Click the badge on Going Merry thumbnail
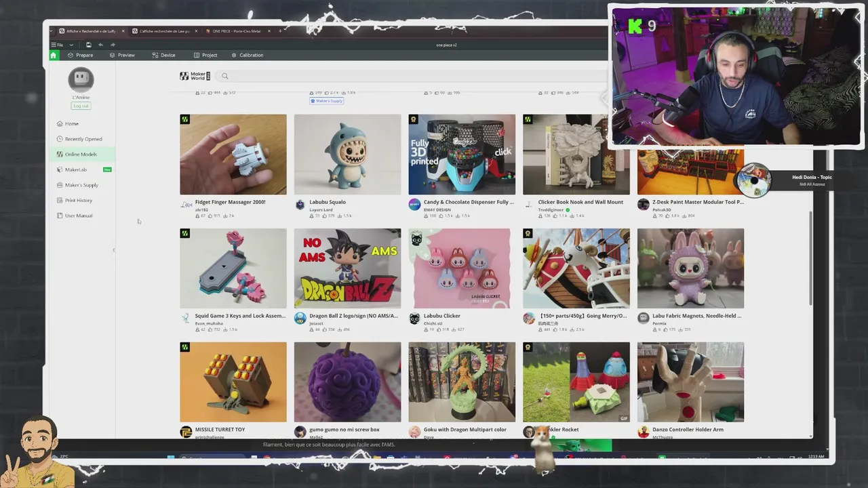 [x=528, y=233]
